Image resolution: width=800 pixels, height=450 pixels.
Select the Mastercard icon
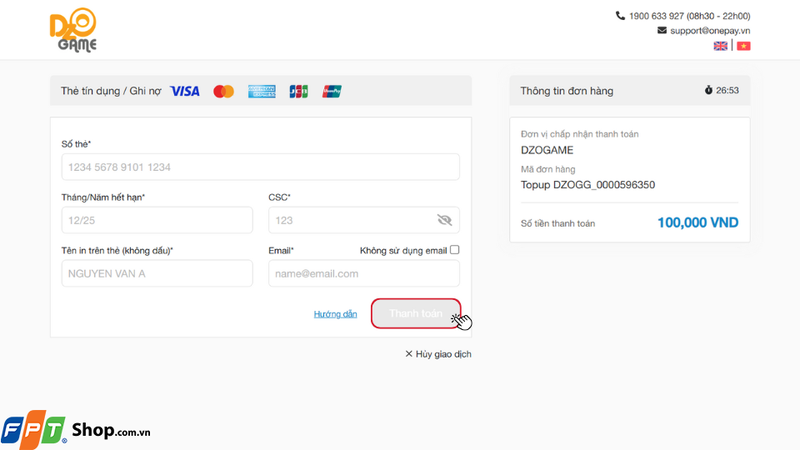coord(223,91)
